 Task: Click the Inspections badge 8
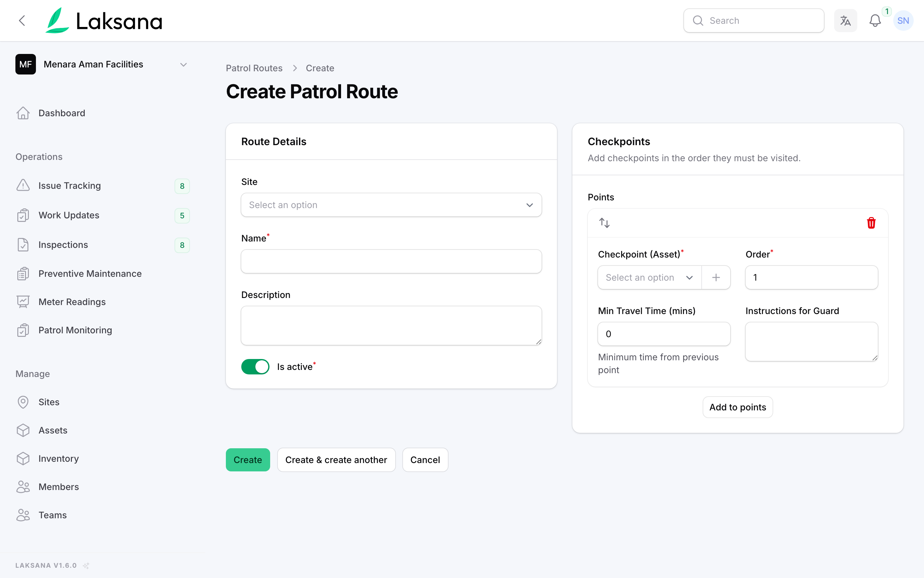(x=182, y=245)
